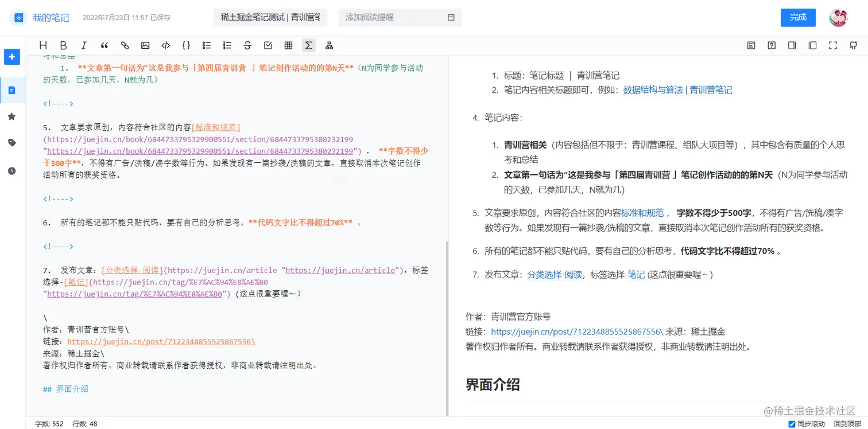Click 作者：青训营官方账号 in the preview

click(x=508, y=317)
